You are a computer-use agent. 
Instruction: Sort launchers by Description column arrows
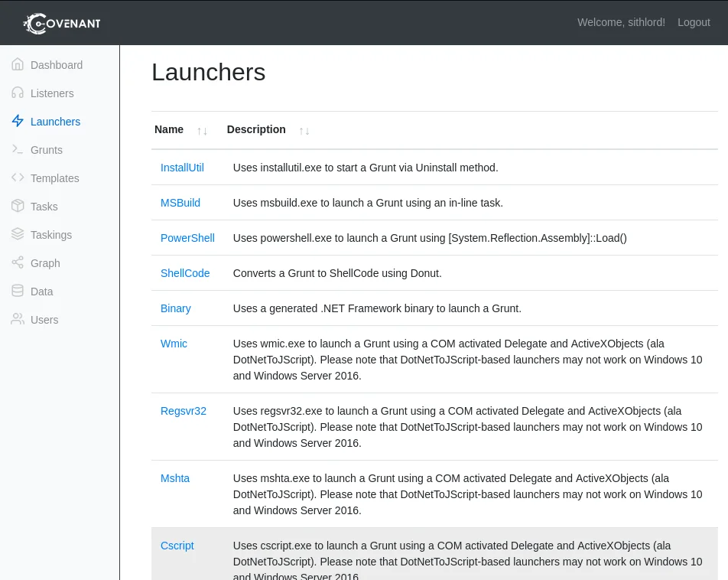point(304,131)
